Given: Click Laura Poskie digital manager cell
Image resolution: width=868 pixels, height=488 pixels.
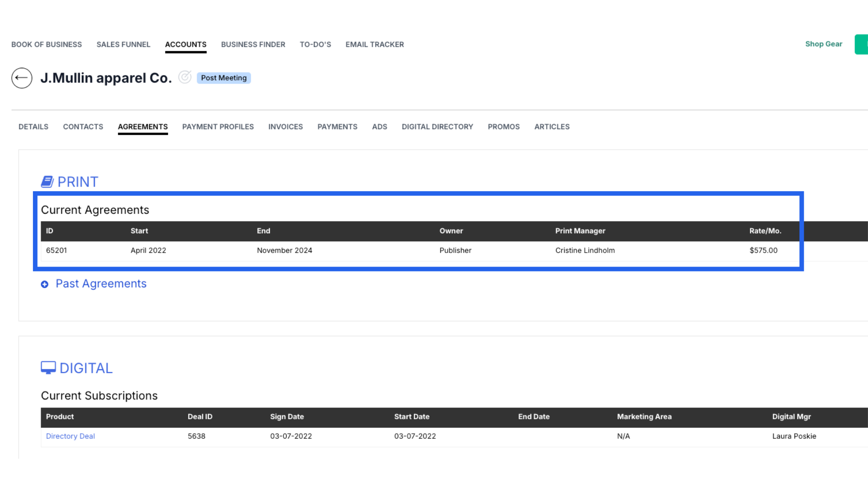Looking at the screenshot, I should click(794, 436).
